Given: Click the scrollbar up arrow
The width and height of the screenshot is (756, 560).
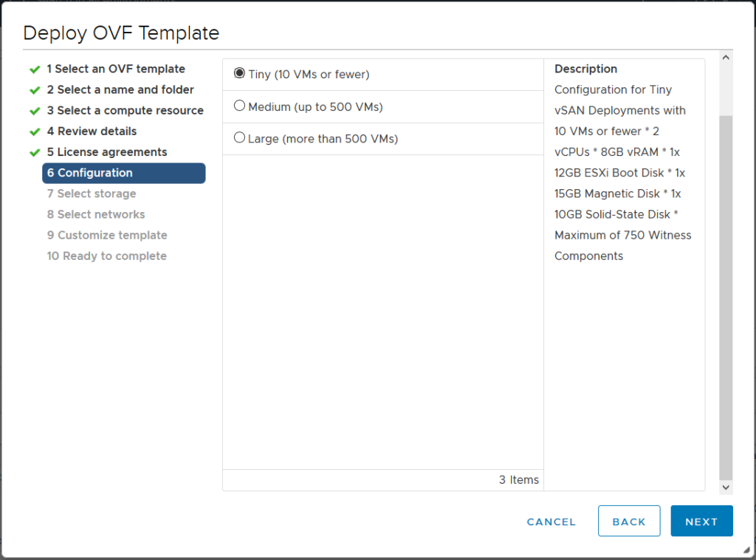Looking at the screenshot, I should coord(726,57).
